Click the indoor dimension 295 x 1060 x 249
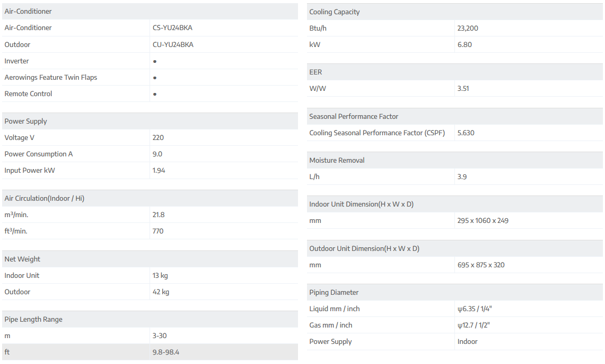 482,221
